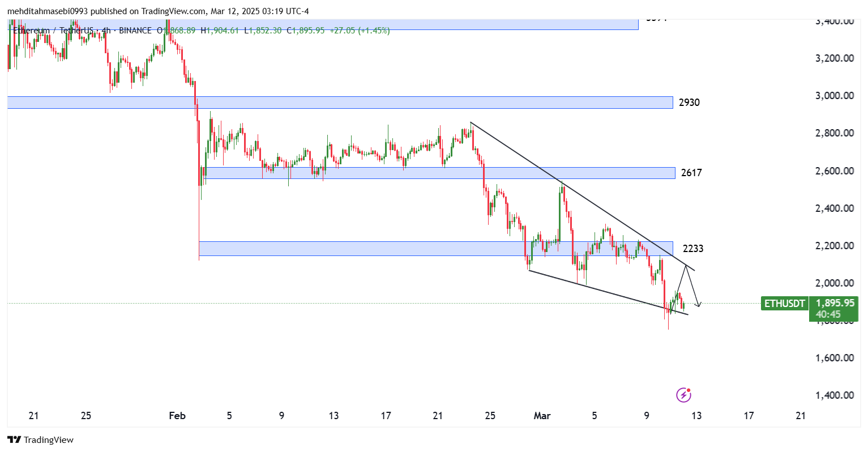Select the blue 2617 zone rectangle
Image resolution: width=868 pixels, height=452 pixels.
click(x=440, y=173)
